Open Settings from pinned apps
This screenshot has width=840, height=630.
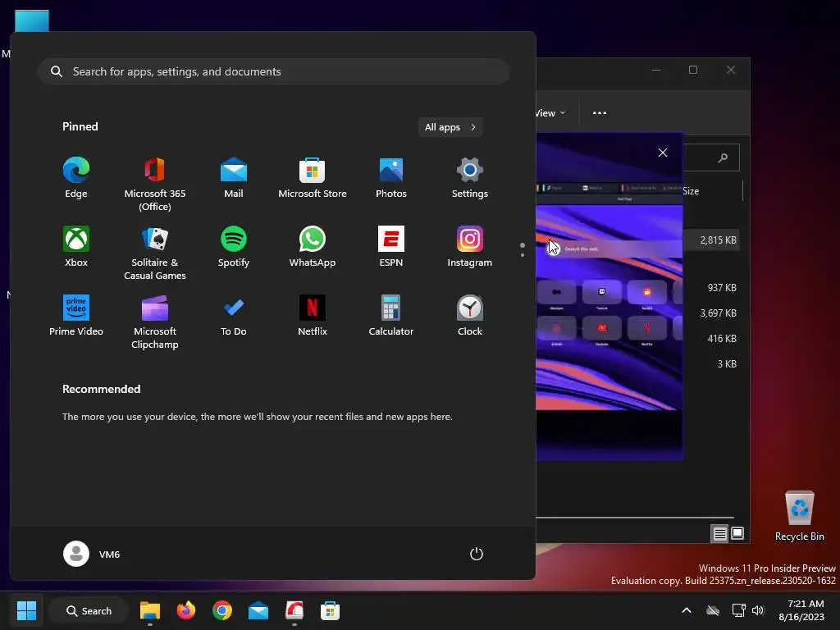470,178
